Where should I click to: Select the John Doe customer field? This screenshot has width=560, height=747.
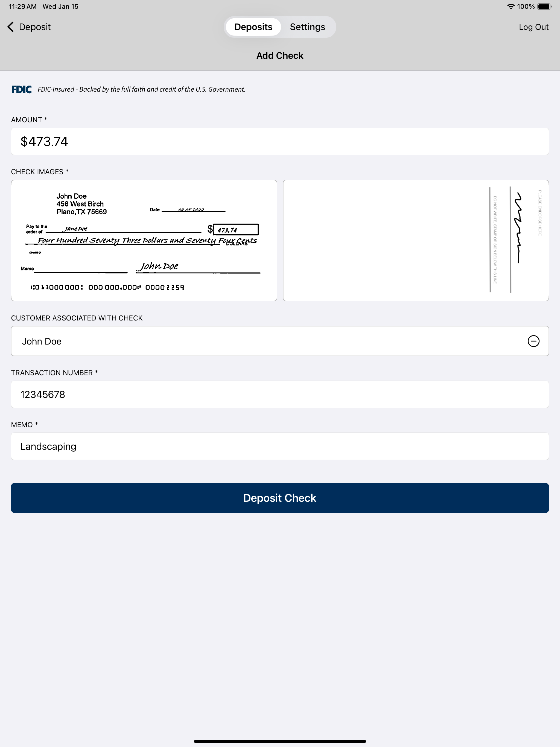280,341
